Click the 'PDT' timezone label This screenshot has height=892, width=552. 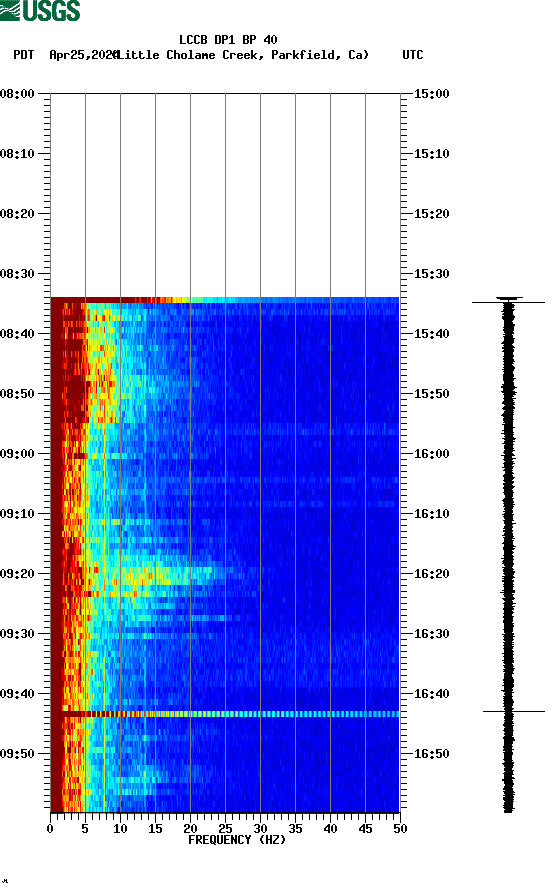tap(24, 55)
